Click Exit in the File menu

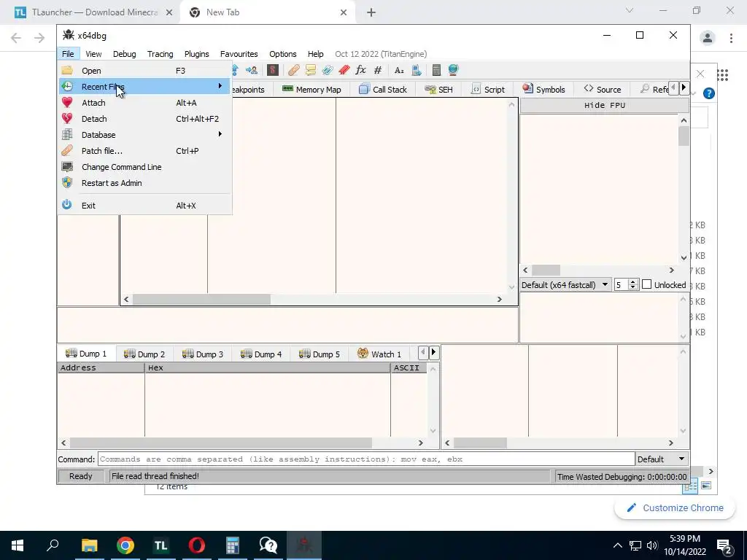point(144,206)
